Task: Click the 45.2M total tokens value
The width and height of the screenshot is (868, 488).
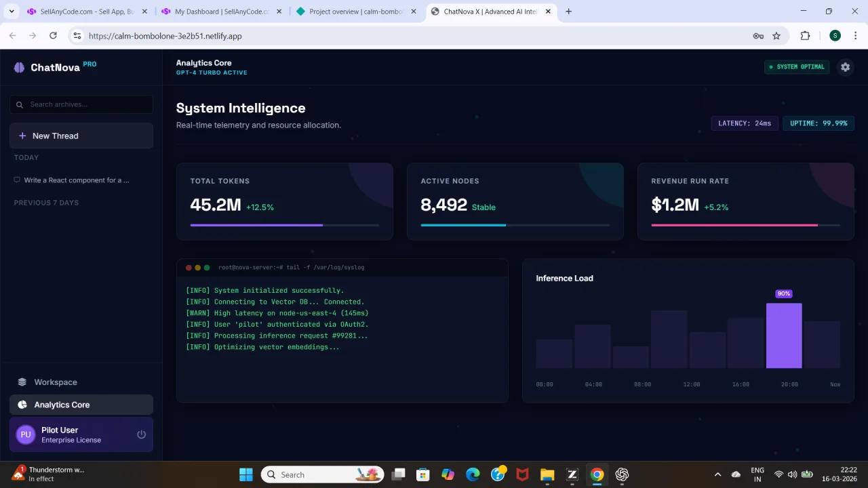Action: (216, 205)
